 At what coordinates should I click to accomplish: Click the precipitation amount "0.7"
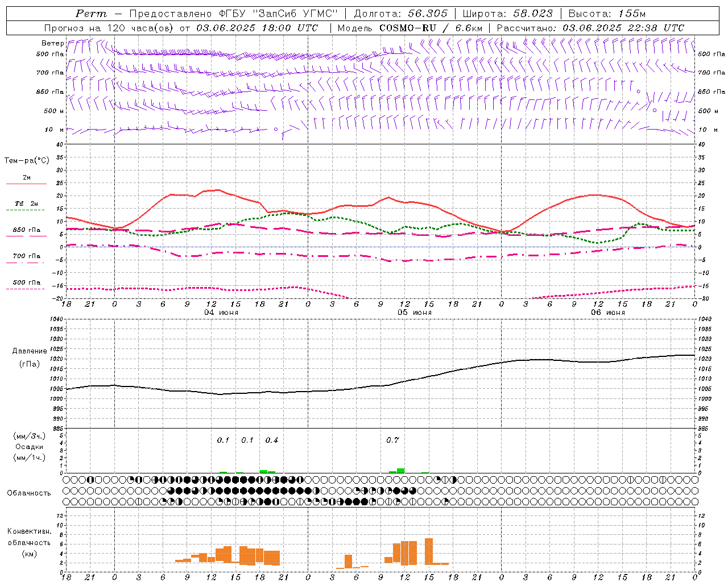pos(392,440)
